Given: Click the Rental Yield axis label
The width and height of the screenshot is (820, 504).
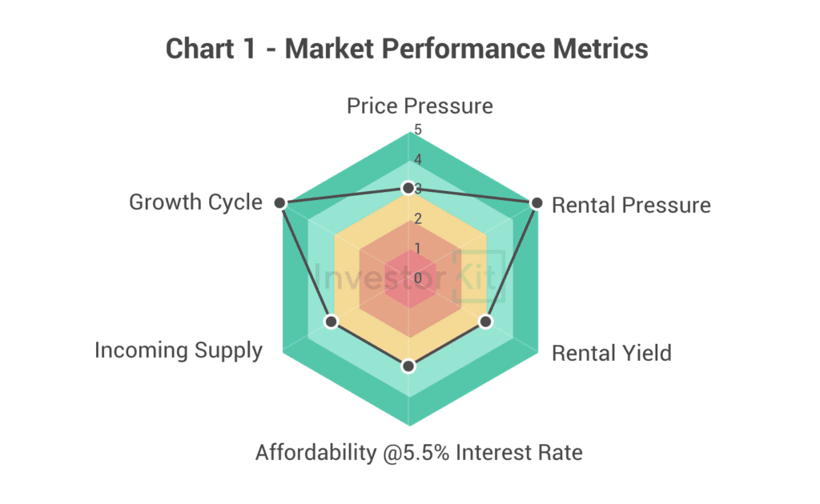Looking at the screenshot, I should [612, 353].
